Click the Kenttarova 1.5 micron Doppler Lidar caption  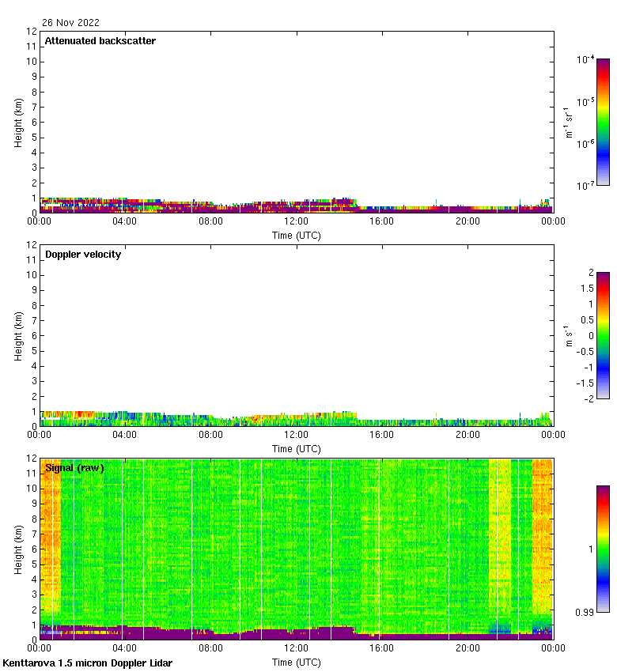pos(87,663)
